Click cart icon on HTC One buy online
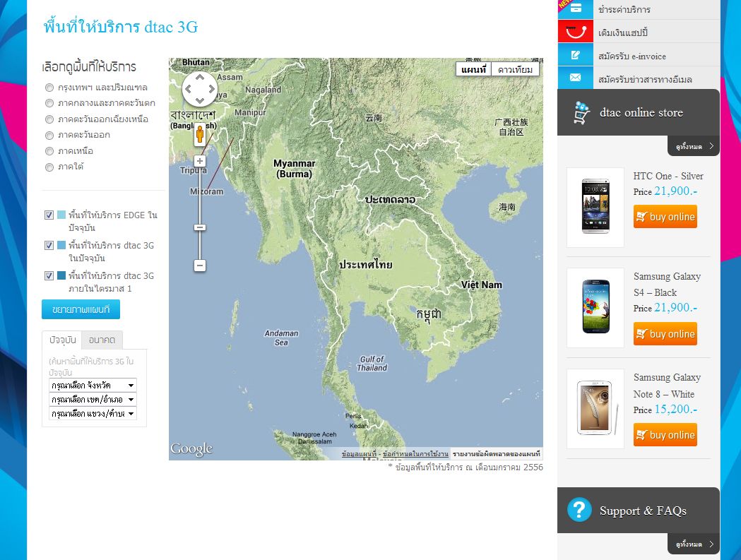 641,217
